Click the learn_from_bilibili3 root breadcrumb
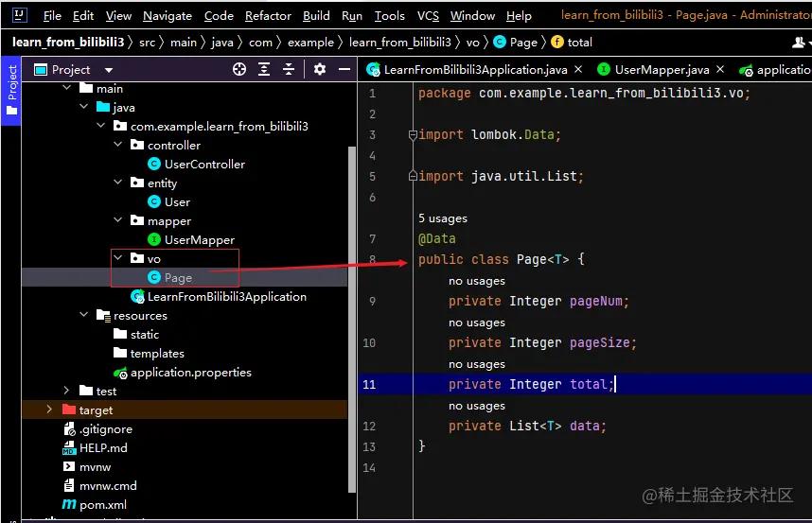The image size is (812, 523). [x=68, y=42]
